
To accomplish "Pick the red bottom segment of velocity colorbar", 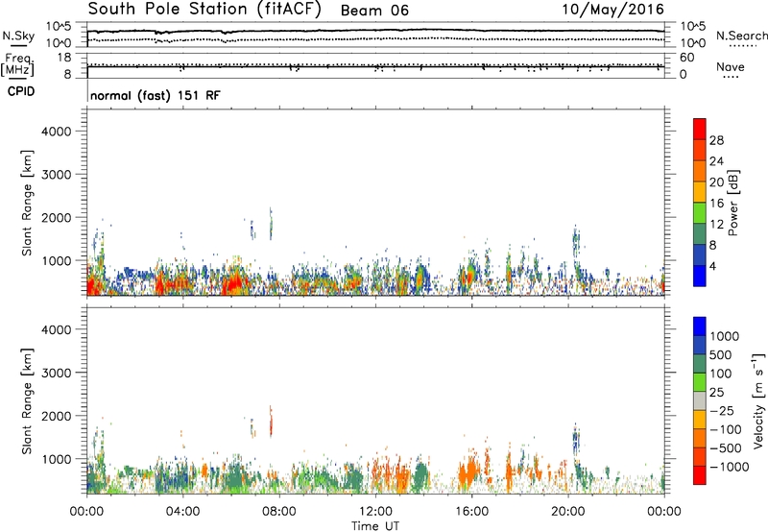I will (x=700, y=475).
